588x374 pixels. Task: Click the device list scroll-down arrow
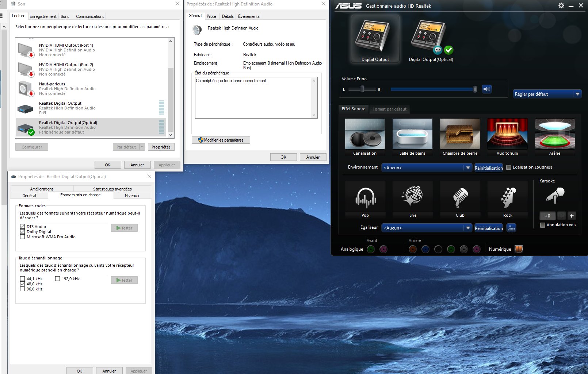tap(171, 135)
